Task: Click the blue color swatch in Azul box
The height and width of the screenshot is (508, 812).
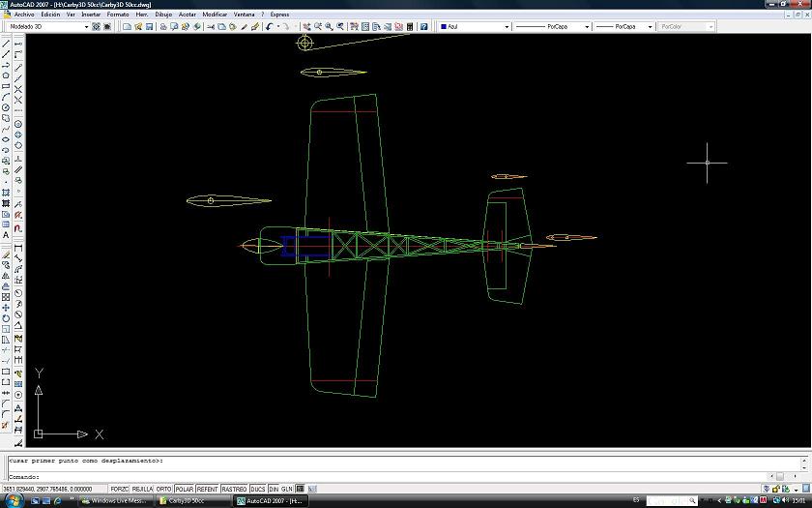Action: coord(444,27)
